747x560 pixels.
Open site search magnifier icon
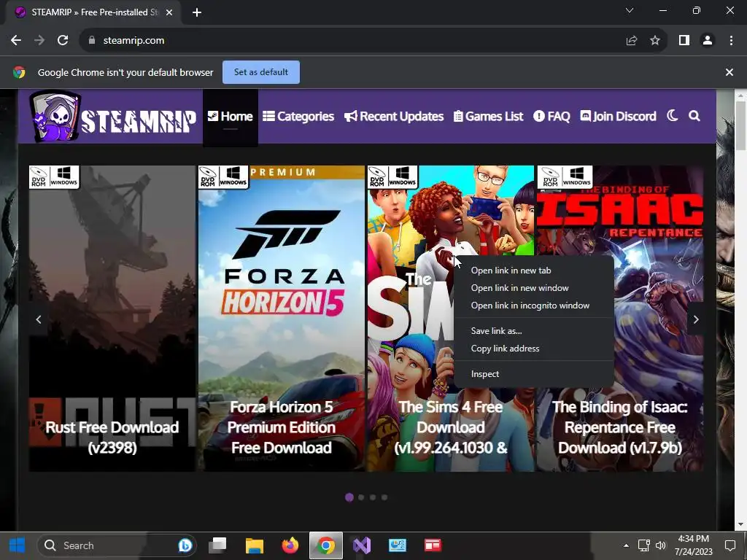tap(694, 116)
